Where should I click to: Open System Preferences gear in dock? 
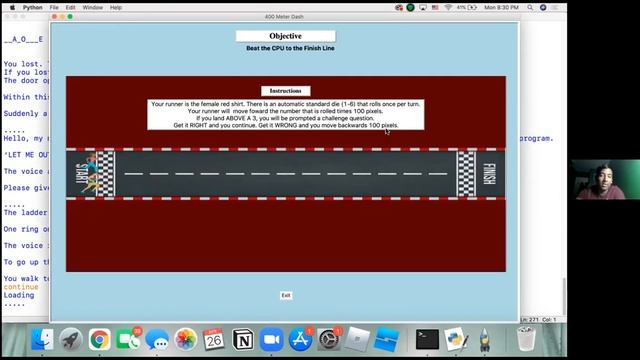[329, 339]
